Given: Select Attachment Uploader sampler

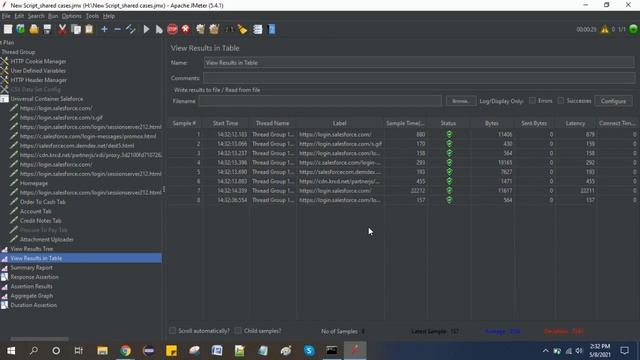Looking at the screenshot, I should (47, 240).
